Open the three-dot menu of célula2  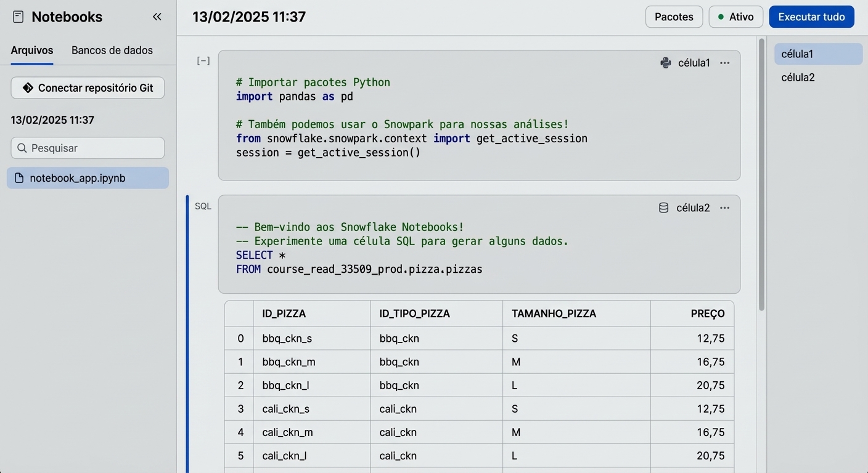pyautogui.click(x=725, y=208)
